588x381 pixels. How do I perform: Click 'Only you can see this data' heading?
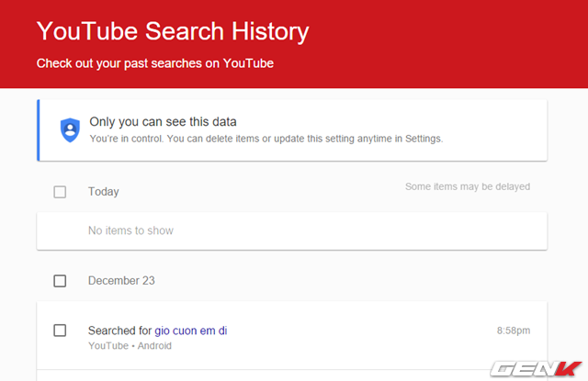[163, 122]
